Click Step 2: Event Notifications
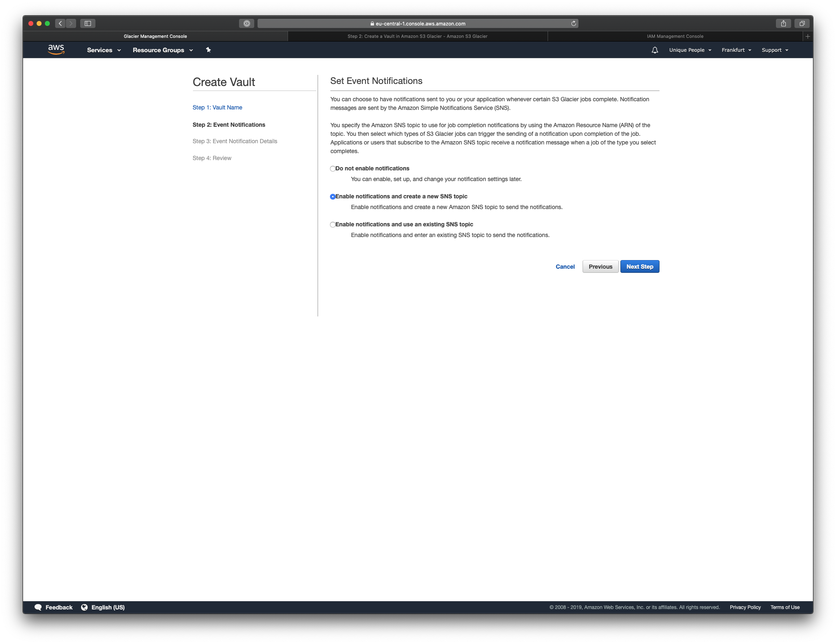 point(229,125)
